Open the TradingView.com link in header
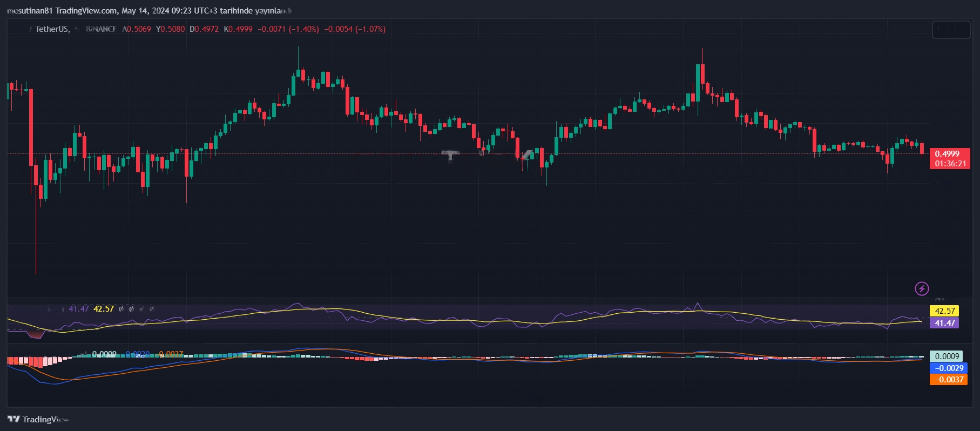 86,11
